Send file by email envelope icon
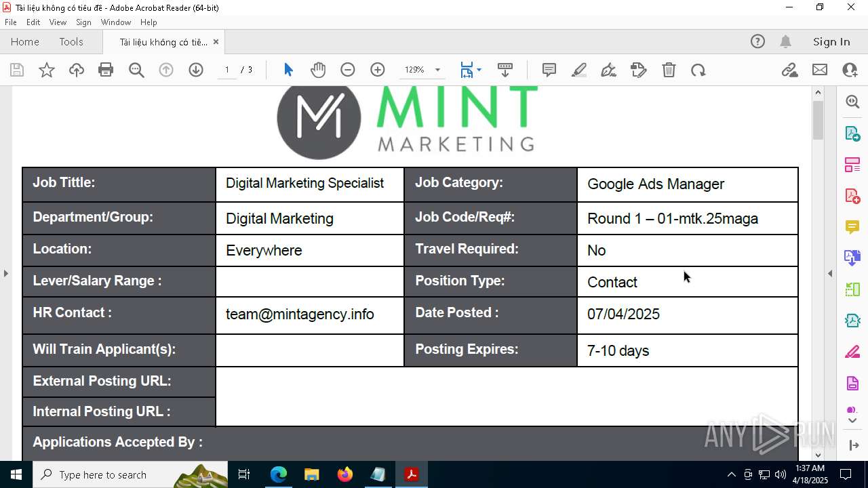Viewport: 868px width, 488px height. 820,70
